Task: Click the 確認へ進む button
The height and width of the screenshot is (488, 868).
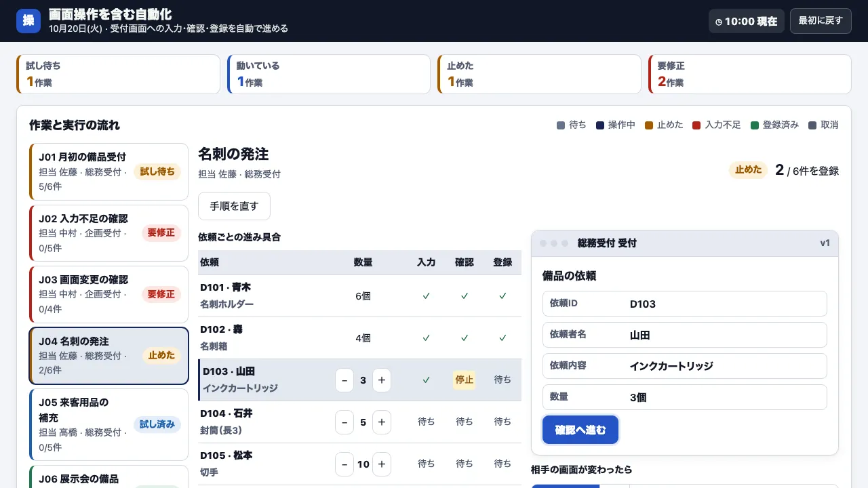Action: 580,430
